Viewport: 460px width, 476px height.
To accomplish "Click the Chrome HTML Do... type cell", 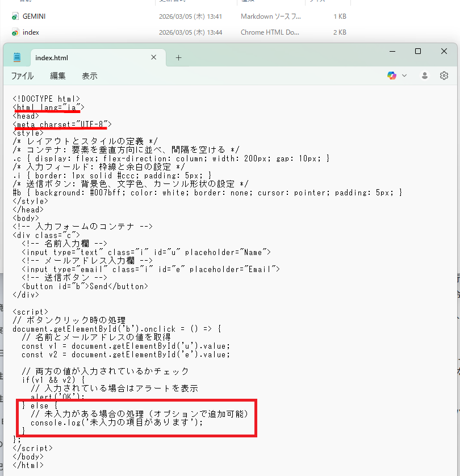I will coord(270,32).
